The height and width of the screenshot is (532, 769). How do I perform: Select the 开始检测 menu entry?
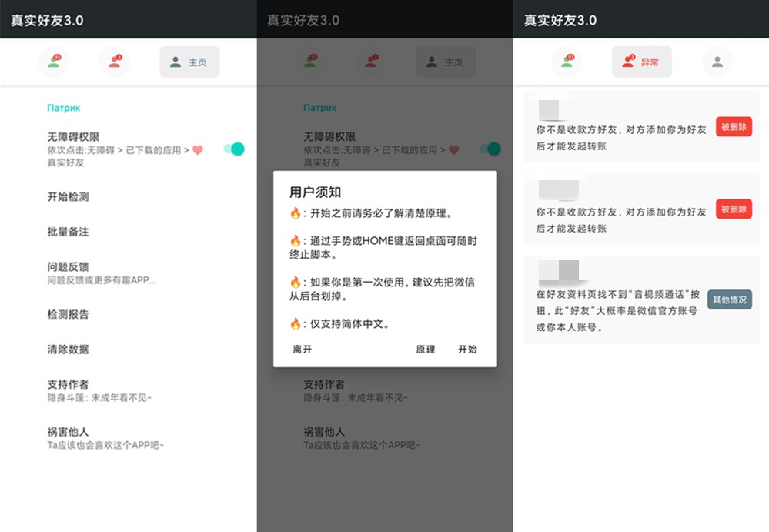click(69, 196)
